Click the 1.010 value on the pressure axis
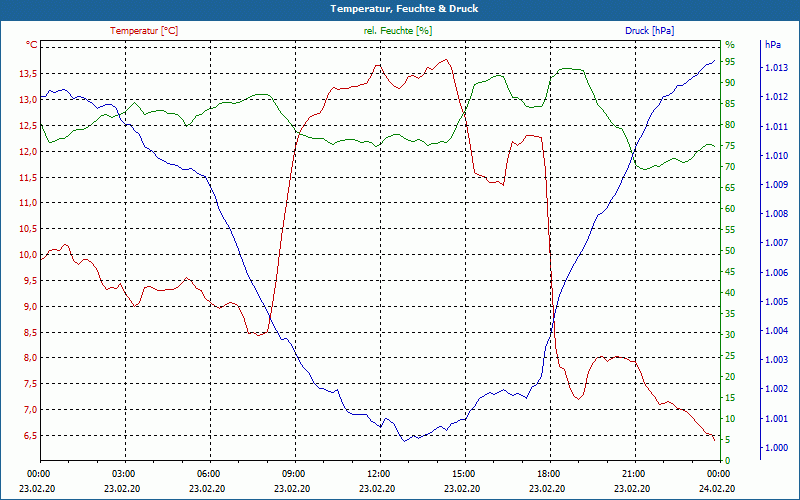800x500 pixels. (776, 156)
